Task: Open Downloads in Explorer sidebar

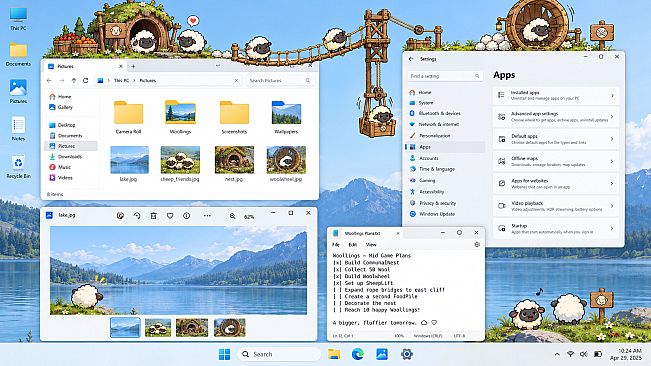Action: pyautogui.click(x=70, y=157)
